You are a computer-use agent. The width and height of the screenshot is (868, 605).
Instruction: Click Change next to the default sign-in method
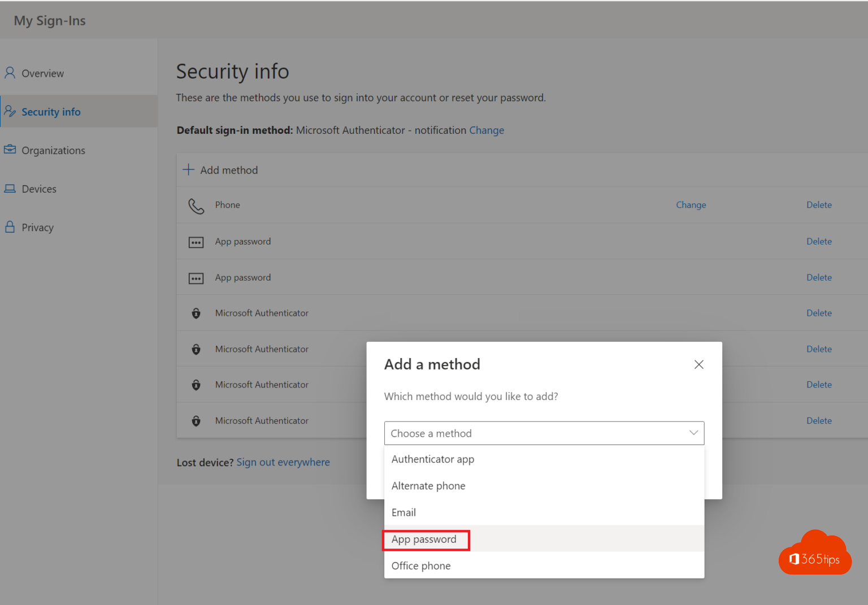[487, 130]
